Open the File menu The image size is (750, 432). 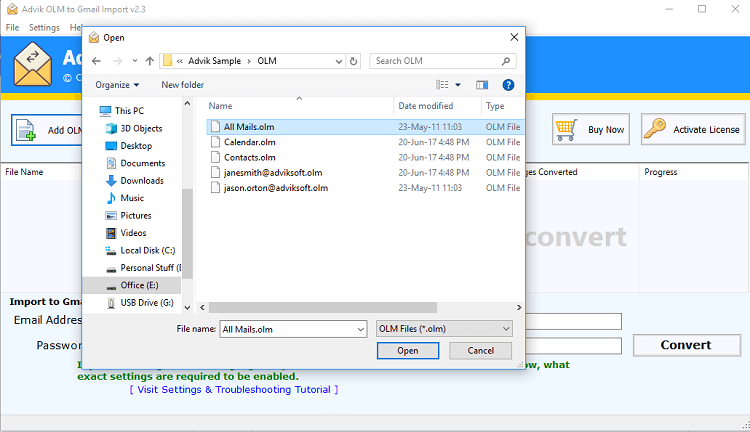pyautogui.click(x=12, y=27)
